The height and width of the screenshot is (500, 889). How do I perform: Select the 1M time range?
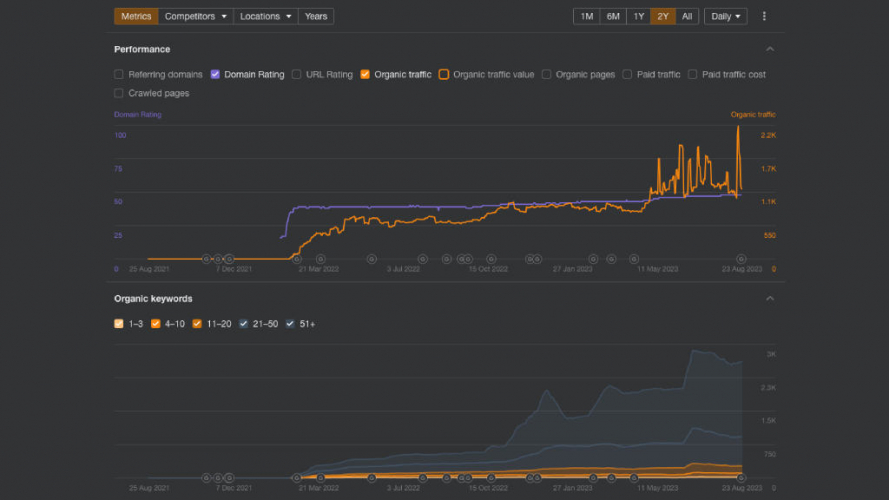pos(586,16)
